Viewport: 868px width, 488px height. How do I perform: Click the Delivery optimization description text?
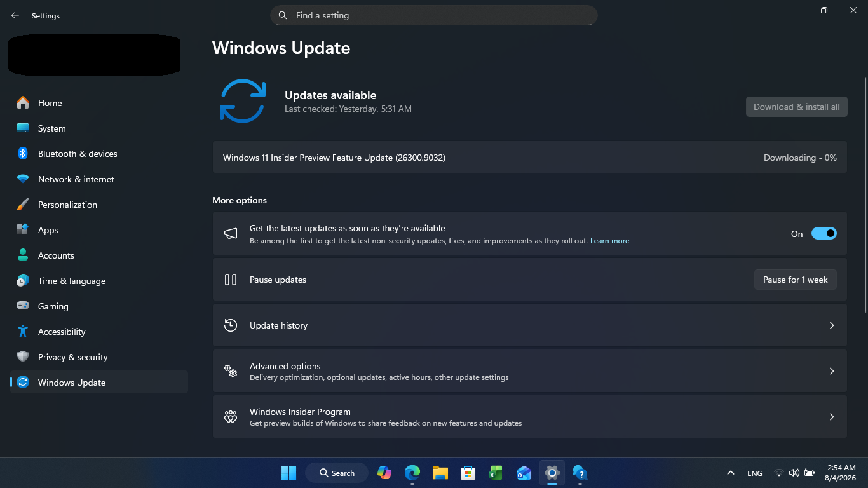(x=379, y=377)
